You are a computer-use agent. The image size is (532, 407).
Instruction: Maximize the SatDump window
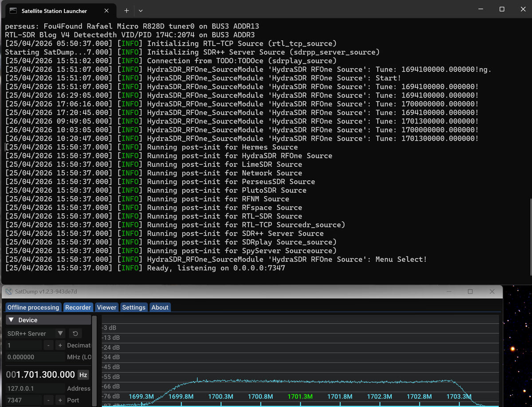(470, 292)
